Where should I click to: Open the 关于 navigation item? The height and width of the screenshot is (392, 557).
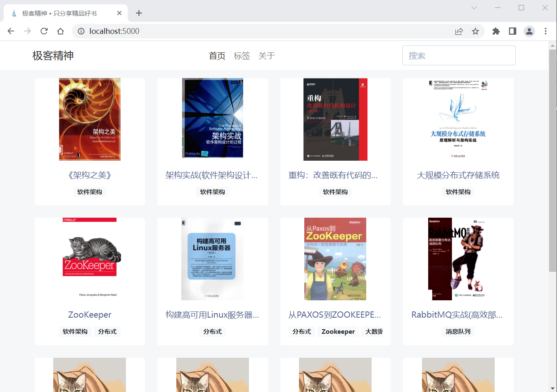click(266, 56)
